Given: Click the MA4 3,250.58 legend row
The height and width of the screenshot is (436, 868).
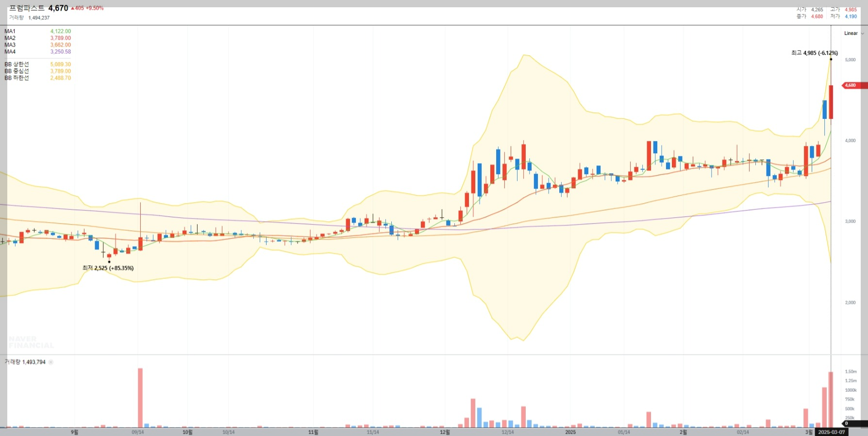Looking at the screenshot, I should coord(37,51).
